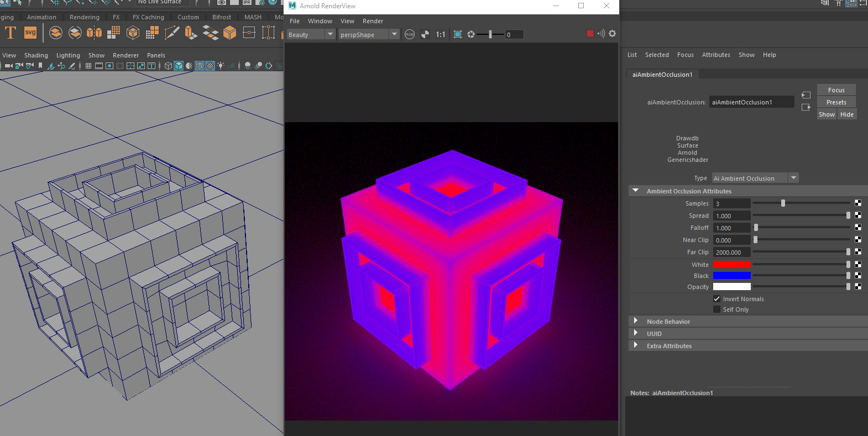This screenshot has width=868, height=436.
Task: Click the red stop render button
Action: pos(590,34)
